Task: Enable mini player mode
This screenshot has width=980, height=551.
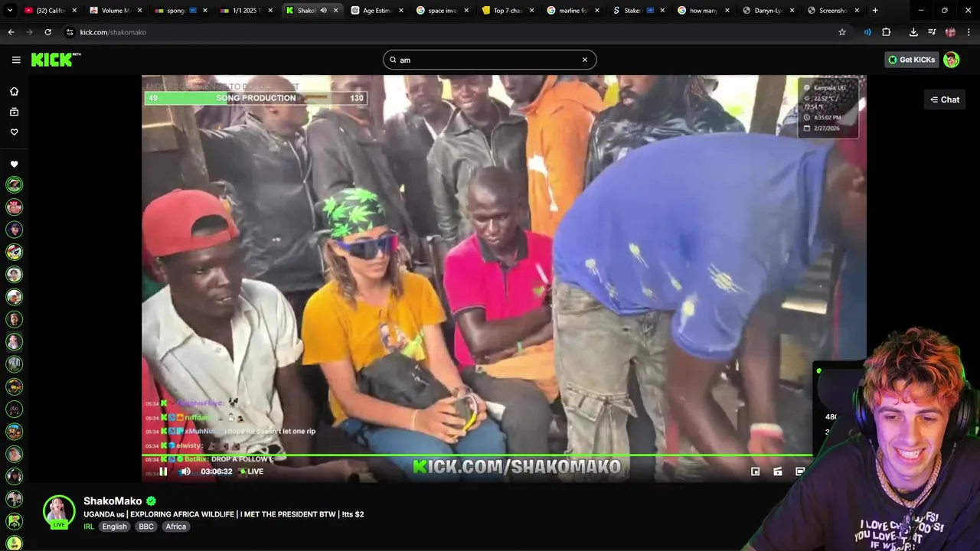Action: pyautogui.click(x=755, y=471)
